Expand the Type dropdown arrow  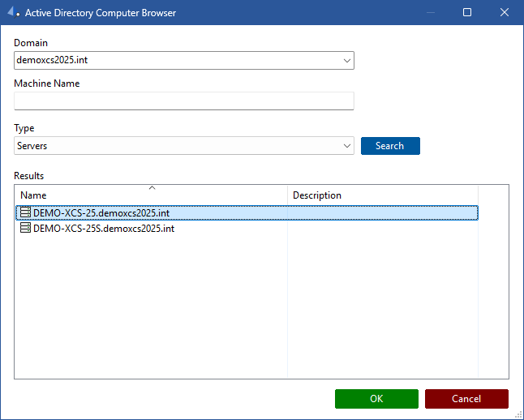(x=346, y=146)
